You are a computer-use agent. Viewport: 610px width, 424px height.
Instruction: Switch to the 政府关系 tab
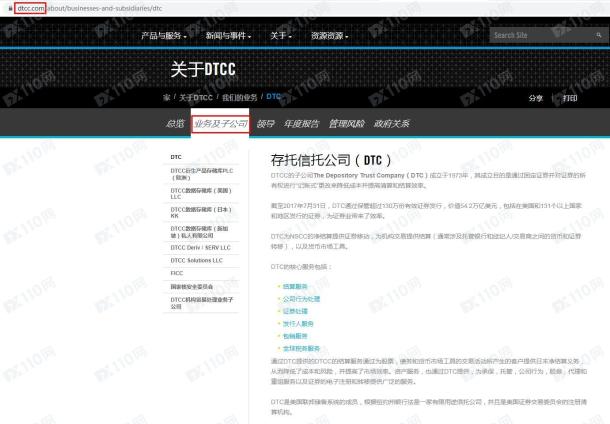pyautogui.click(x=391, y=124)
